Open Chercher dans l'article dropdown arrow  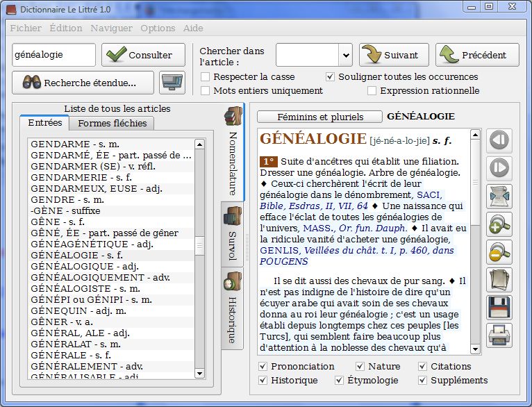tap(346, 55)
